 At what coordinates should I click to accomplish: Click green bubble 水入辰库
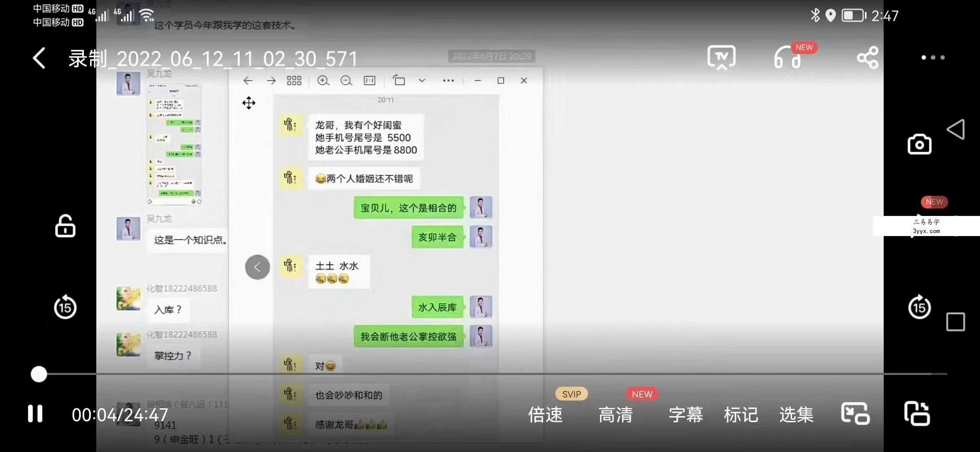437,308
